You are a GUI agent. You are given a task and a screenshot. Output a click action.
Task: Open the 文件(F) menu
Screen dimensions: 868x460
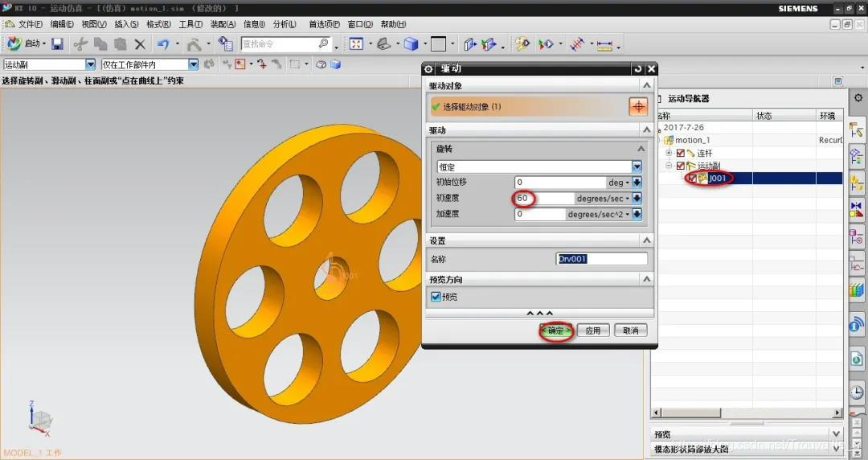30,24
